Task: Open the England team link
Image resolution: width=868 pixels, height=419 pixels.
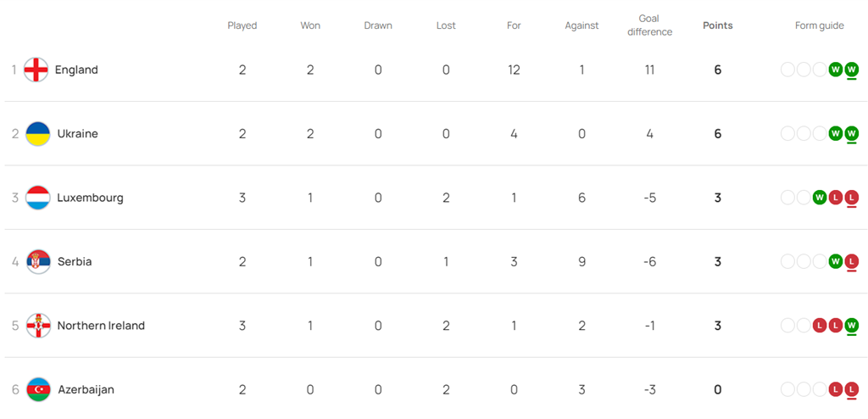Action: coord(76,70)
